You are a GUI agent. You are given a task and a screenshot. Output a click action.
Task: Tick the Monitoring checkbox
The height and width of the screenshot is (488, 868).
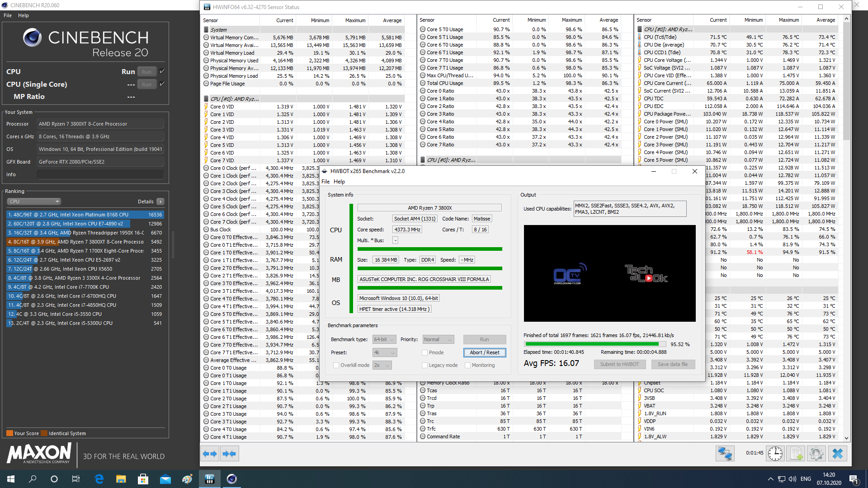(x=467, y=365)
